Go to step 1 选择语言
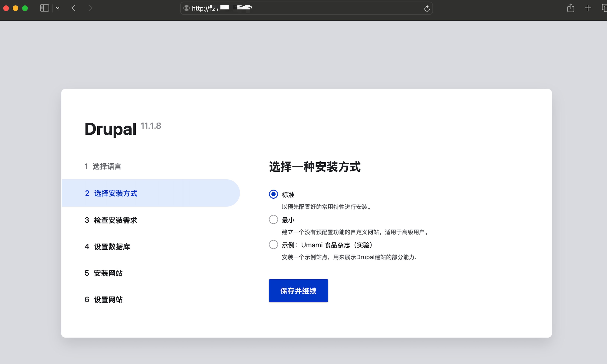The height and width of the screenshot is (364, 607). coord(103,166)
